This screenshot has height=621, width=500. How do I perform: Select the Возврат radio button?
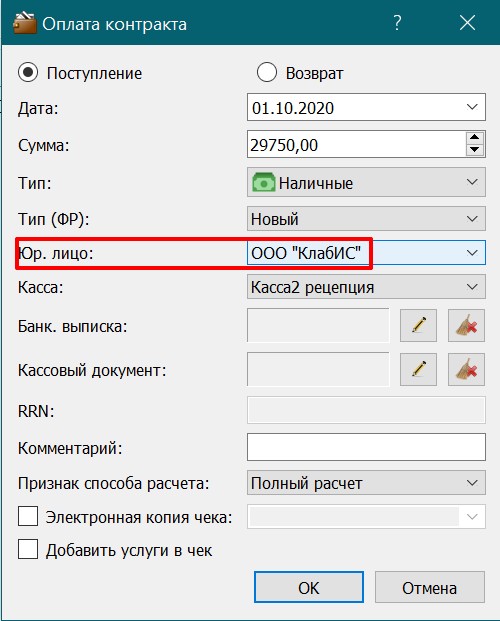tap(266, 72)
